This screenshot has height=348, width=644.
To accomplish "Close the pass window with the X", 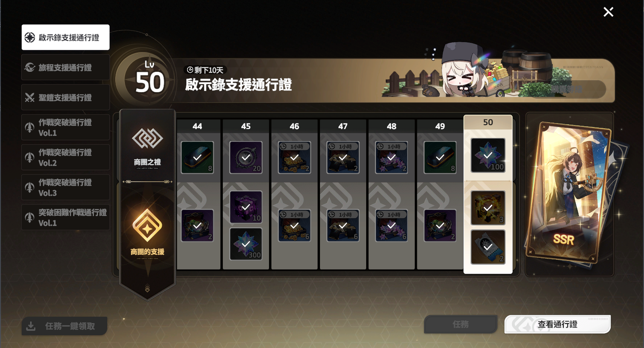I will coord(608,12).
